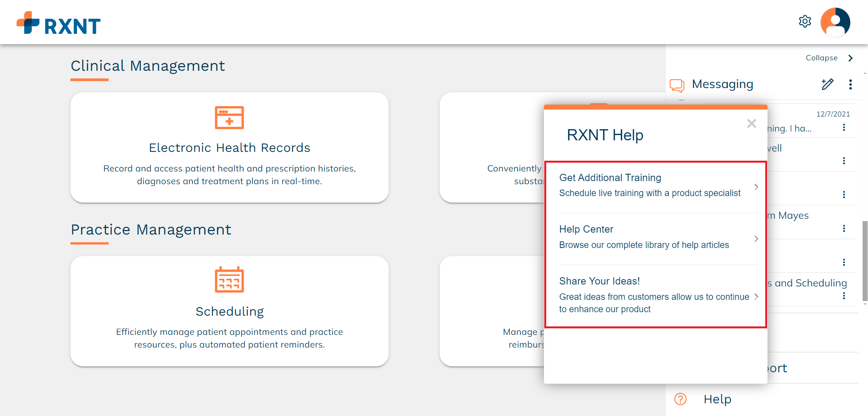Viewport: 868px width, 416px height.
Task: Click the RXNT Help title
Action: [605, 135]
